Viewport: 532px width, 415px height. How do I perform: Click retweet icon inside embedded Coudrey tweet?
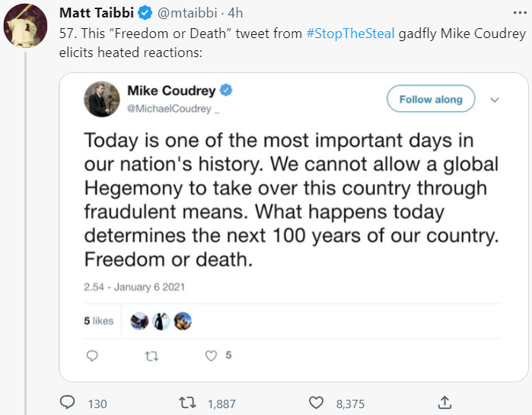pyautogui.click(x=151, y=355)
